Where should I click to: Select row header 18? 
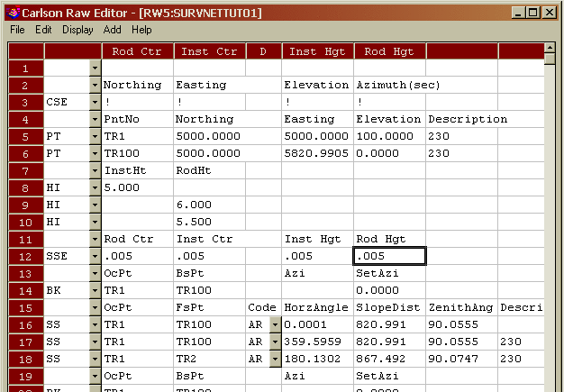coord(25,359)
